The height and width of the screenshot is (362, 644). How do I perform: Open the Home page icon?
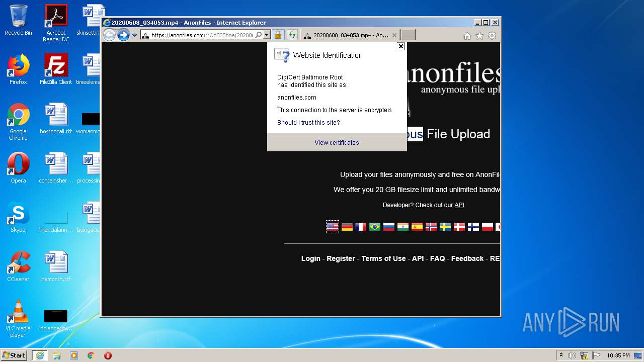pos(467,36)
